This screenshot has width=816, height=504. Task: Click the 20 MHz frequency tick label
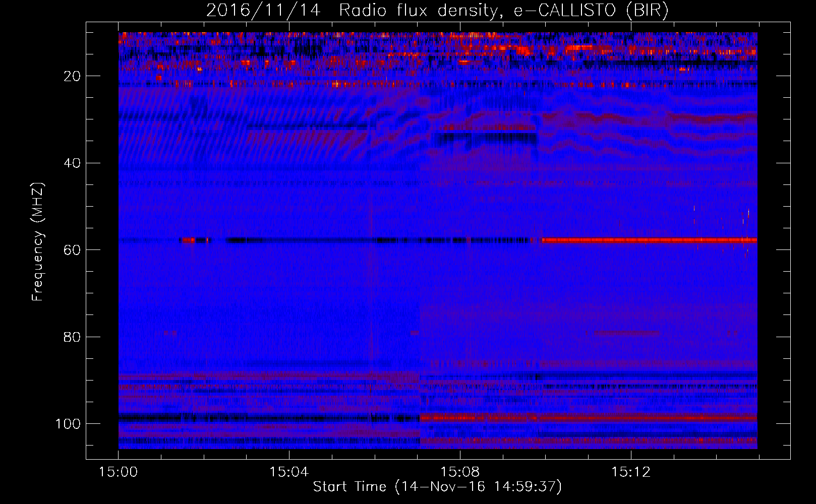point(72,76)
